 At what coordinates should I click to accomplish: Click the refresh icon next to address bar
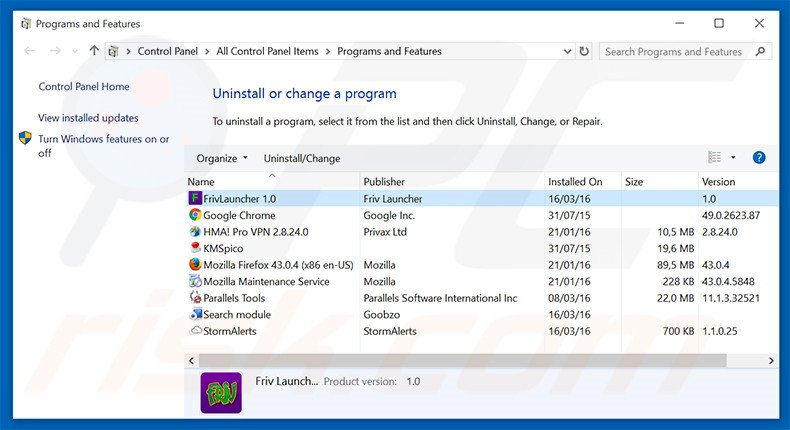[x=584, y=51]
